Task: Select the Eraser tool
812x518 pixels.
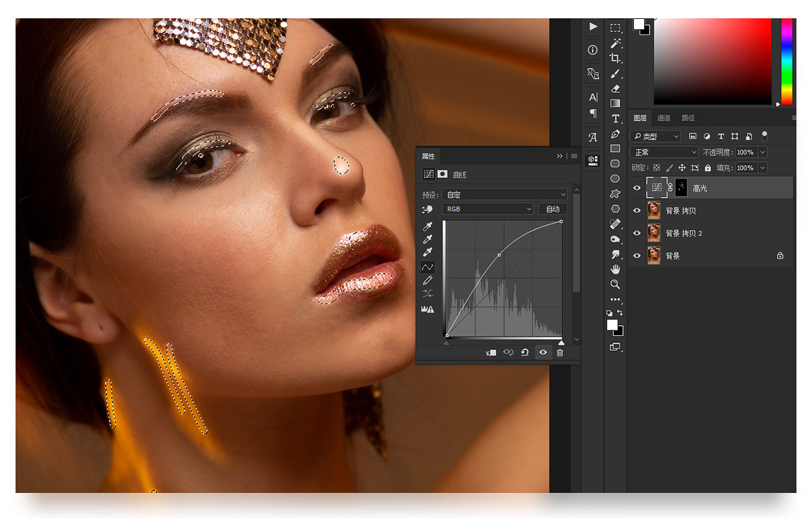Action: [x=615, y=88]
